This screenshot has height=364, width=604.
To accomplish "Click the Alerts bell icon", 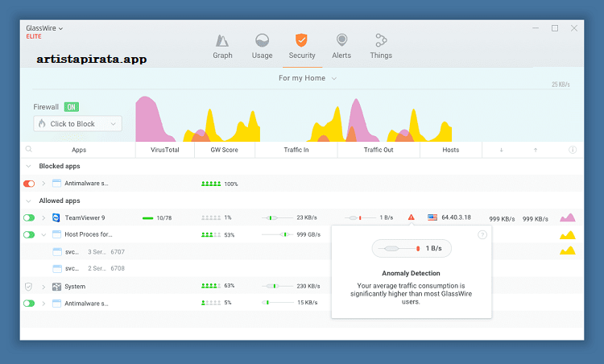I will pos(341,41).
